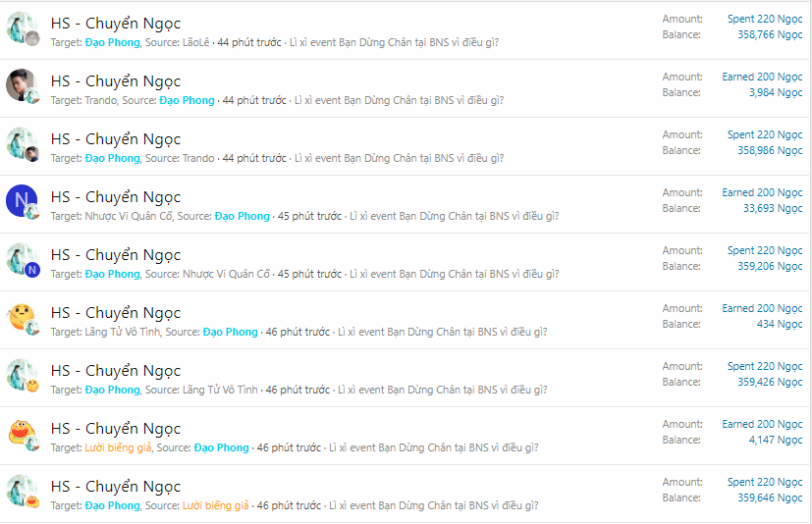Select the 434 Ngọc balance

[x=780, y=325]
